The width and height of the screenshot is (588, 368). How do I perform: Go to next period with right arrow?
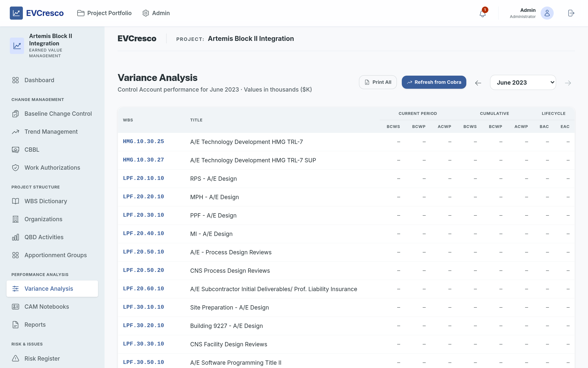[568, 83]
